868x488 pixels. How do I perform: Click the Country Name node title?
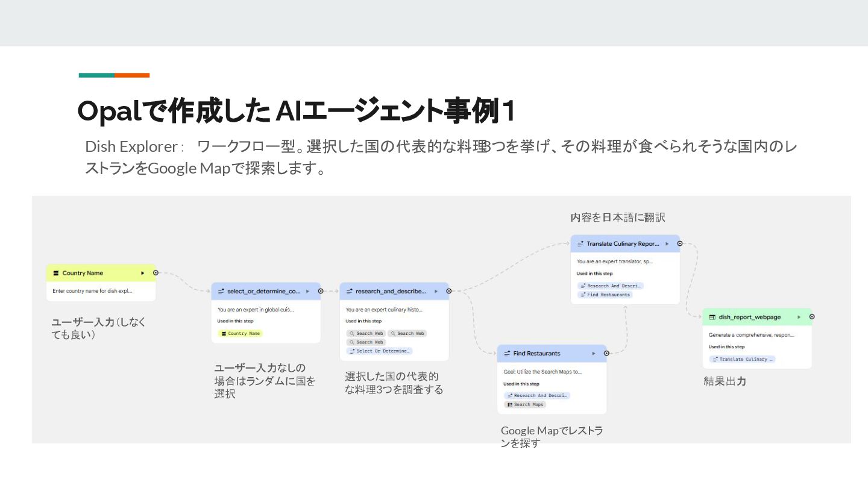(83, 273)
